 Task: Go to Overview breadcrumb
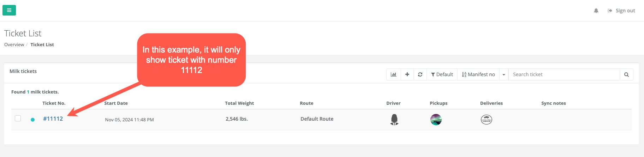pyautogui.click(x=14, y=44)
